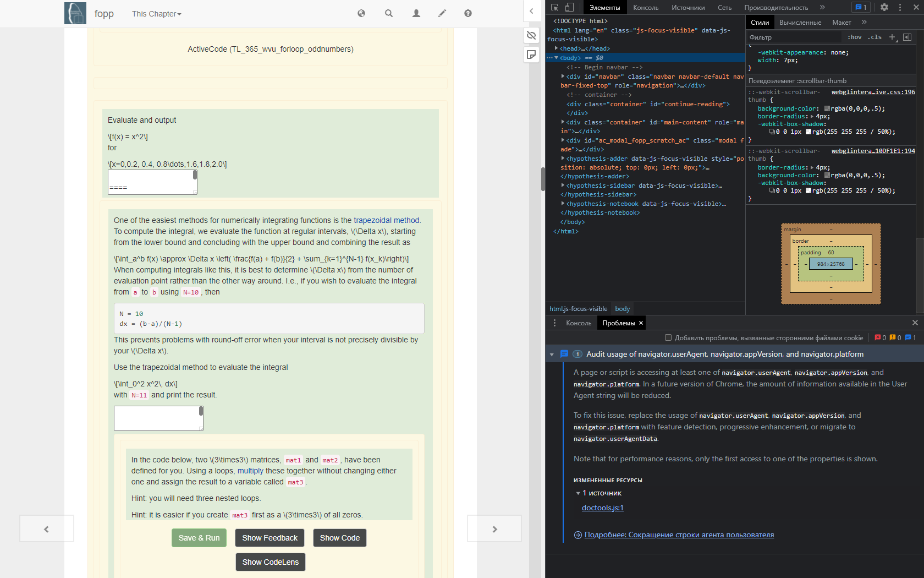This screenshot has width=924, height=578.
Task: Open the Вычисленные styles tab
Action: click(x=800, y=23)
